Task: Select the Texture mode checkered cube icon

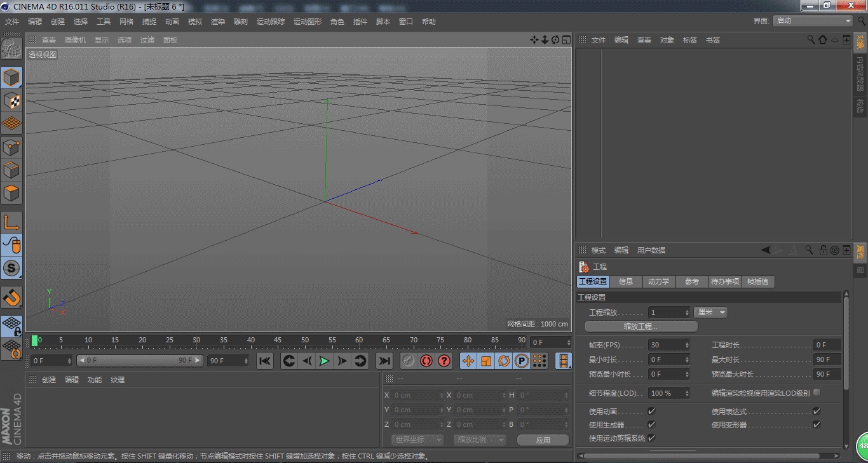Action: coord(11,100)
